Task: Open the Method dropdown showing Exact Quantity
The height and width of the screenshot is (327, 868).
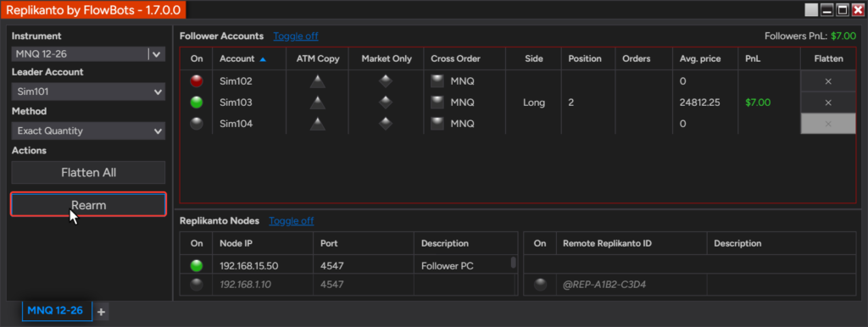Action: [x=88, y=131]
